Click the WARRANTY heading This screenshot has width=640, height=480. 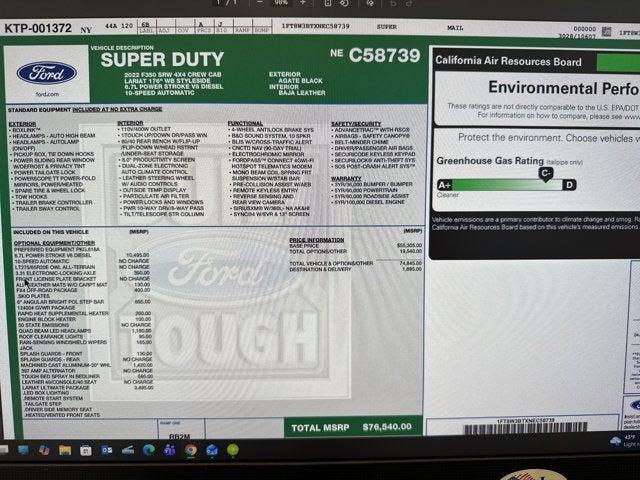(x=346, y=178)
